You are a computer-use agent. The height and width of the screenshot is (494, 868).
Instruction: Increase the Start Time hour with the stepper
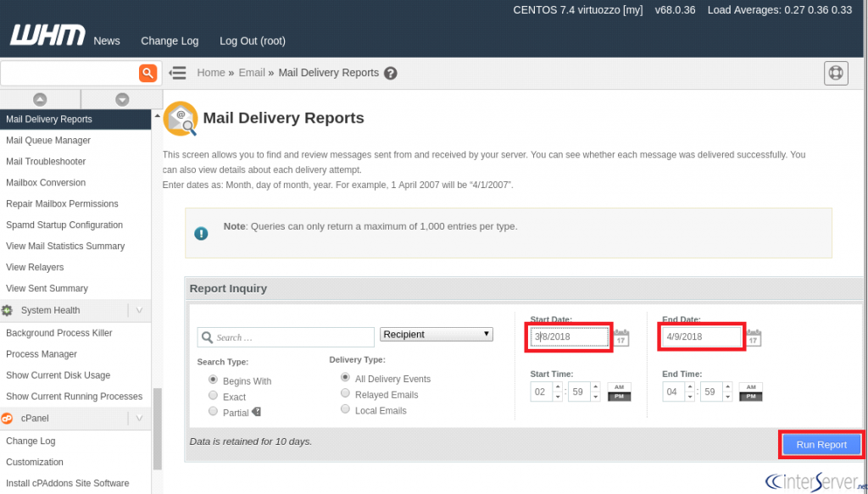tap(557, 386)
